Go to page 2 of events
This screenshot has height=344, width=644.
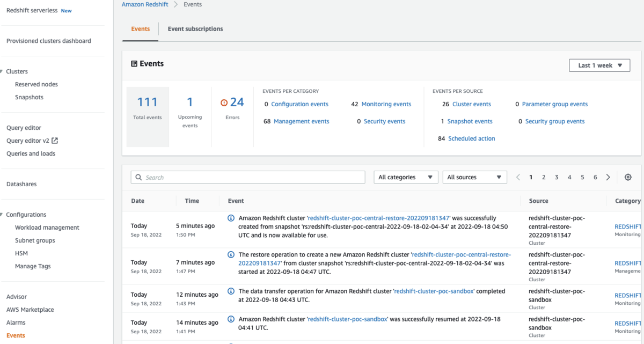544,177
